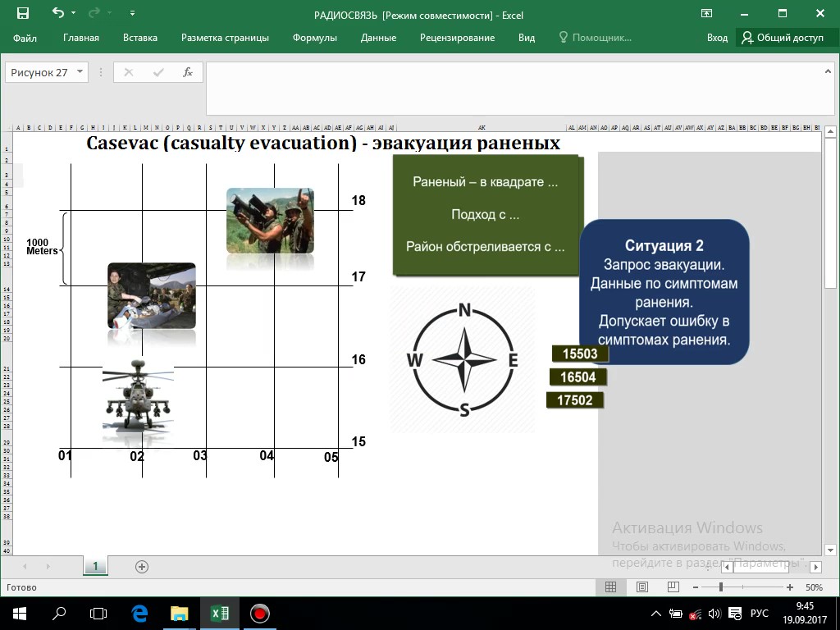This screenshot has width=840, height=630.
Task: Open File Explorer from the taskbar
Action: pos(180,614)
